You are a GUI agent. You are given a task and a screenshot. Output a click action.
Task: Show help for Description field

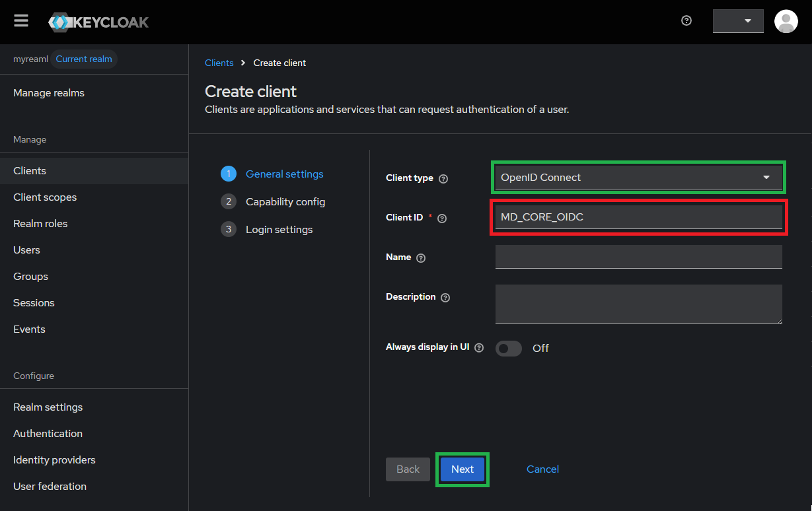pyautogui.click(x=445, y=298)
